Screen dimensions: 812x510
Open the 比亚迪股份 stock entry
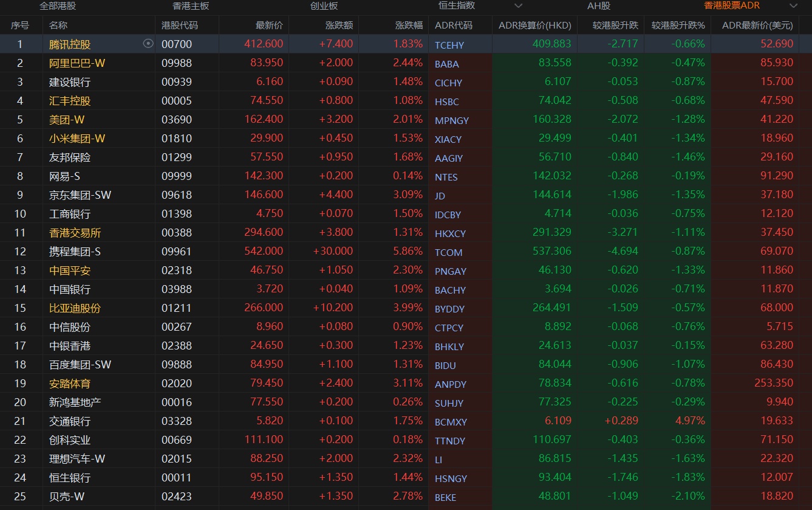75,308
